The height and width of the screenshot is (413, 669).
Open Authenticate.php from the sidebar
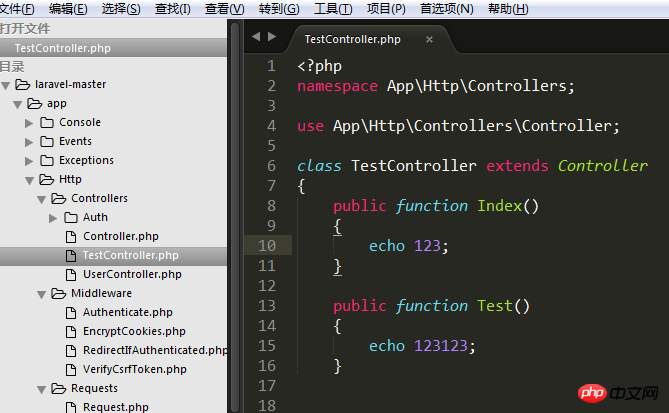pos(128,312)
